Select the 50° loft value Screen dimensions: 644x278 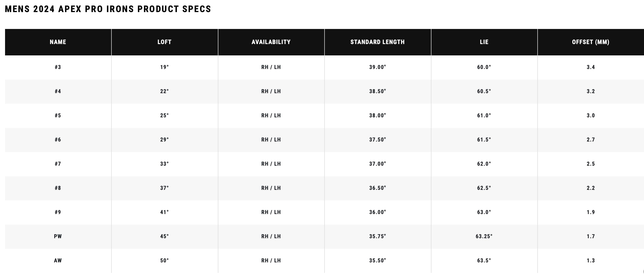click(x=164, y=261)
